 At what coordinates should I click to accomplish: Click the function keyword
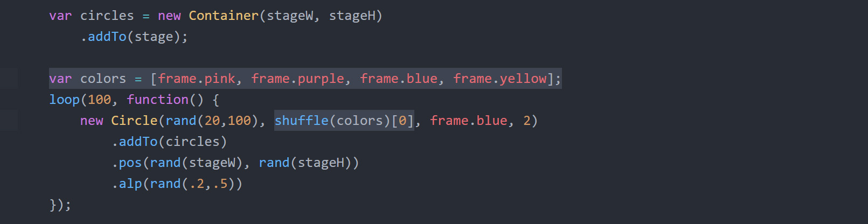click(158, 100)
